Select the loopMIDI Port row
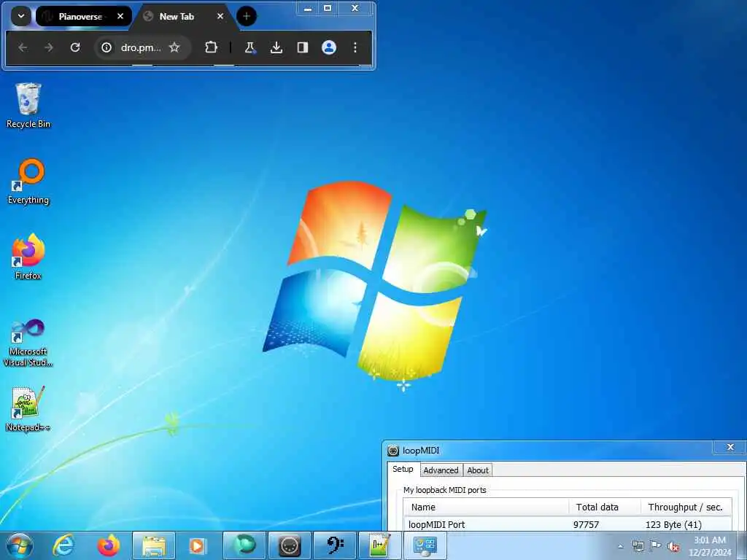 pyautogui.click(x=568, y=524)
